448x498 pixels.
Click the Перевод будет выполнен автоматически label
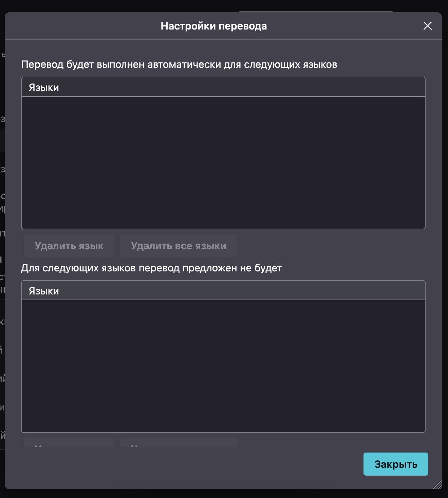pos(179,64)
